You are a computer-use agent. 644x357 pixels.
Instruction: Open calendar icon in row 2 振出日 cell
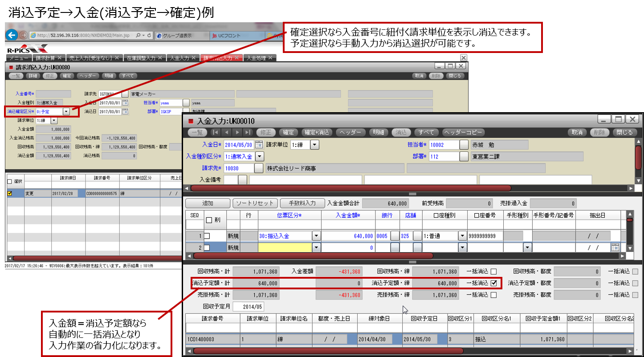615,247
